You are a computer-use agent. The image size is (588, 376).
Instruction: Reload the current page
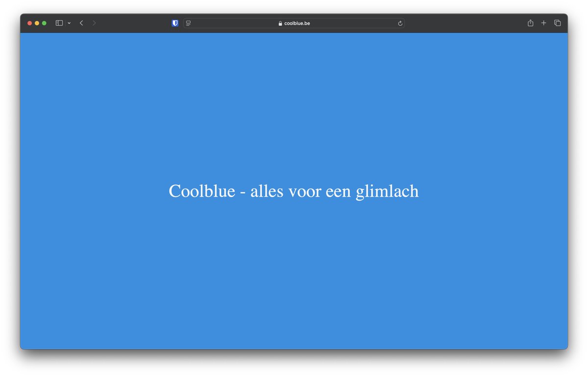[400, 23]
